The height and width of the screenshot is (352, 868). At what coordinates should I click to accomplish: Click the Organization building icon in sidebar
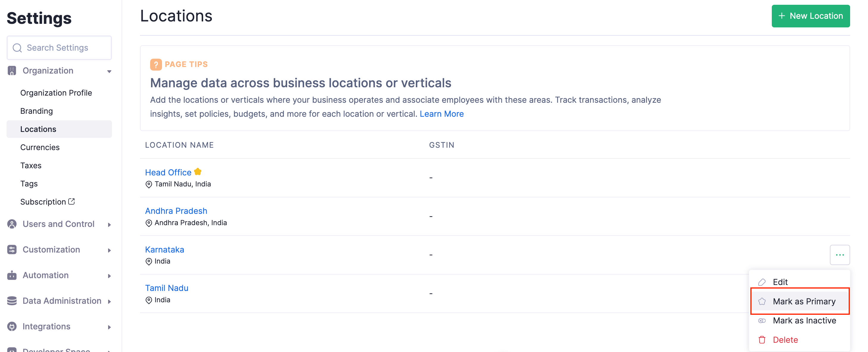12,71
